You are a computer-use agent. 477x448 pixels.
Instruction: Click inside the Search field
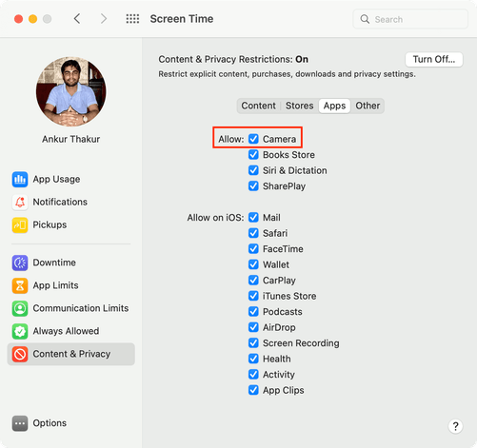click(x=410, y=19)
